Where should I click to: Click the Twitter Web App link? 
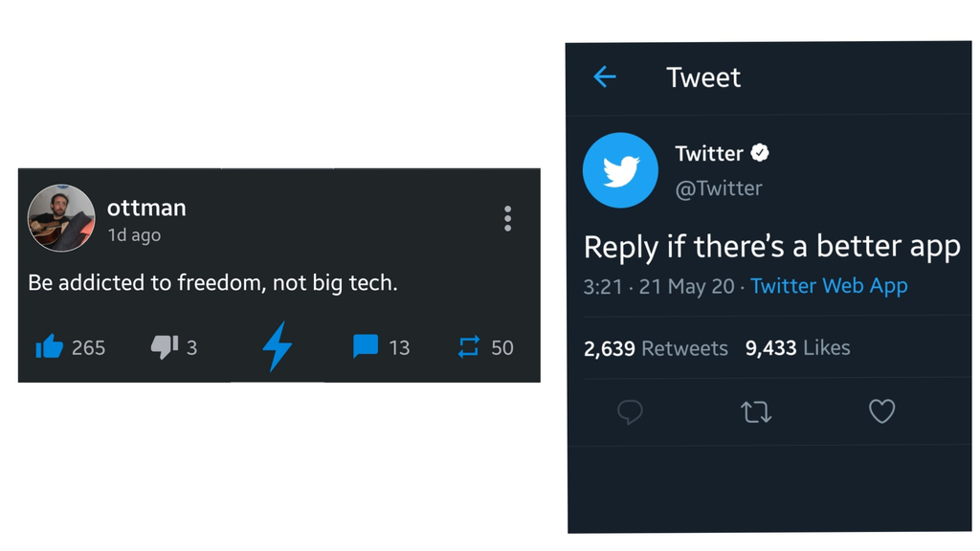pyautogui.click(x=829, y=286)
